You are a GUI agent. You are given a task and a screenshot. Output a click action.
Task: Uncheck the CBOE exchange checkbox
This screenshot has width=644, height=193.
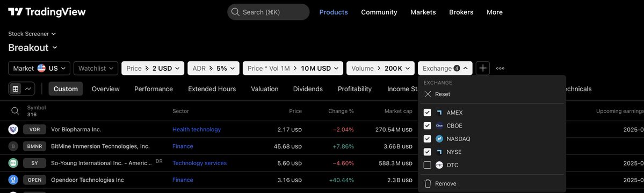coord(427,126)
